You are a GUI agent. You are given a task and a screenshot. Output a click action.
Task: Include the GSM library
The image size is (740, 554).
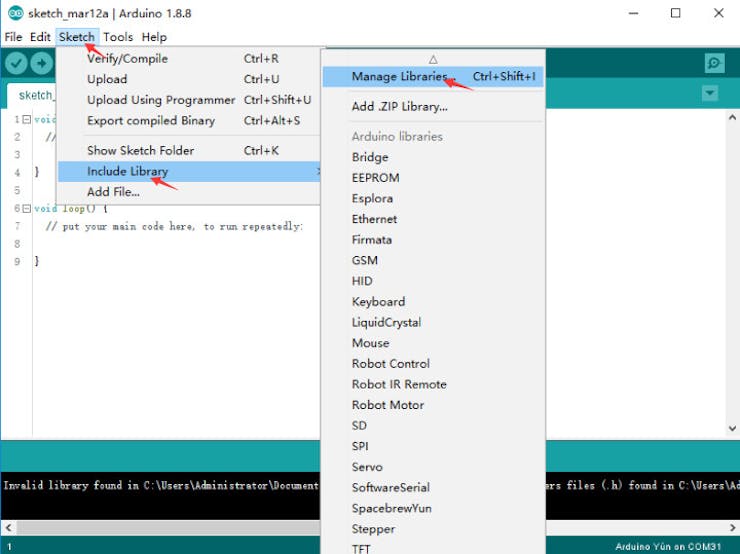433,260
